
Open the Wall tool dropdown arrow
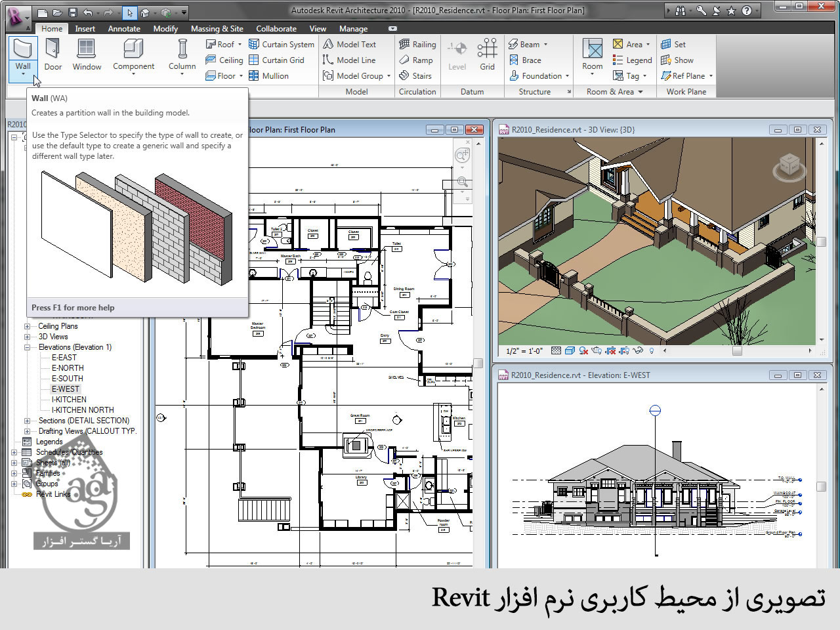[x=23, y=74]
